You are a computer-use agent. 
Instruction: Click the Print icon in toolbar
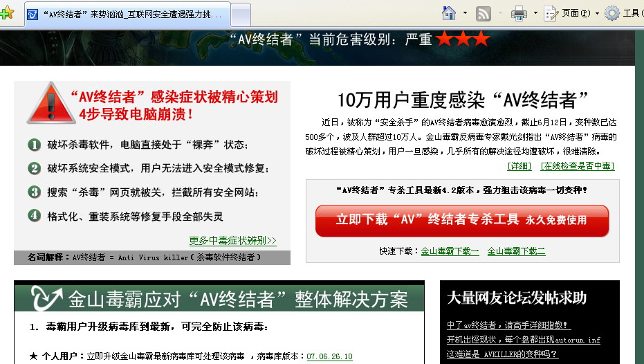click(x=519, y=12)
